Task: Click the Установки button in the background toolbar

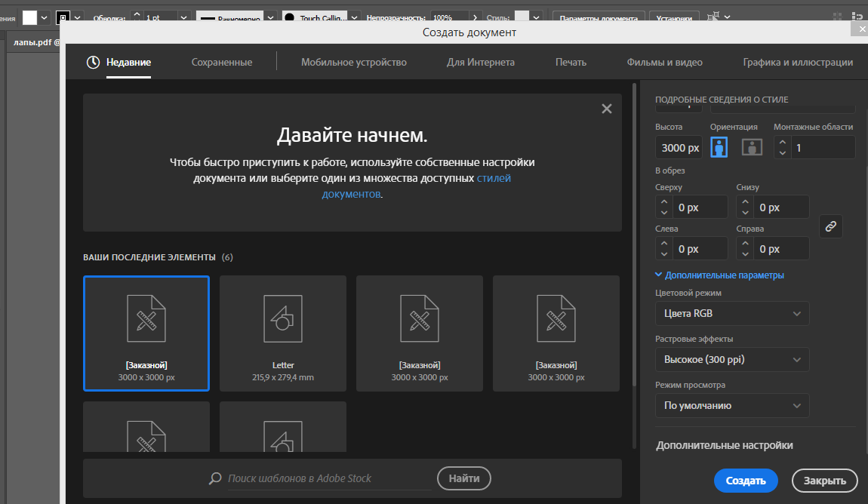Action: click(x=674, y=17)
